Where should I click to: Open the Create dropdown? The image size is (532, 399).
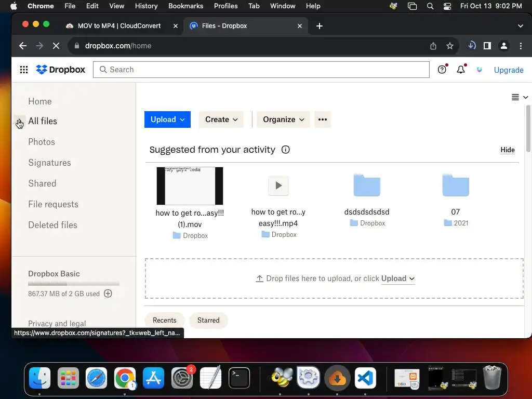(x=221, y=119)
